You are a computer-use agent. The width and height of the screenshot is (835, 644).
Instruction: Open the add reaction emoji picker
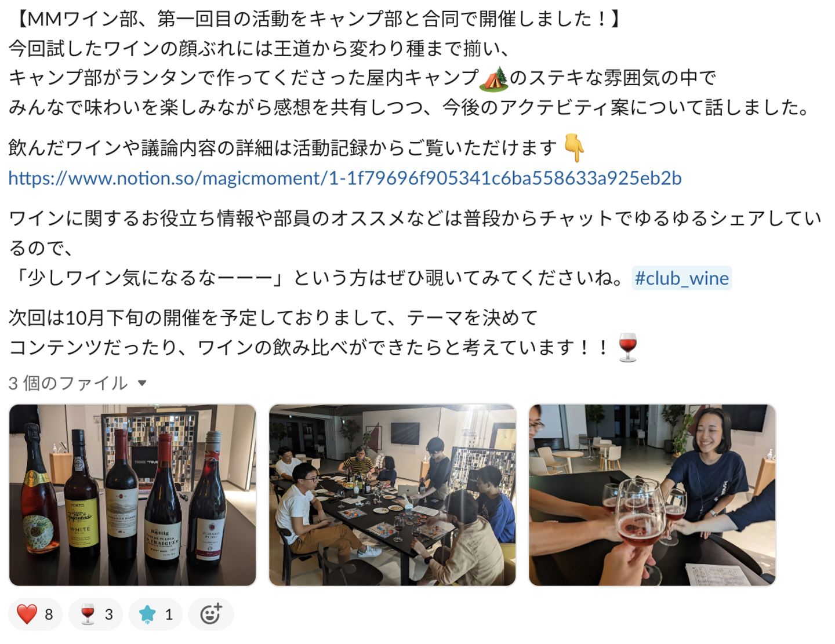pyautogui.click(x=211, y=614)
